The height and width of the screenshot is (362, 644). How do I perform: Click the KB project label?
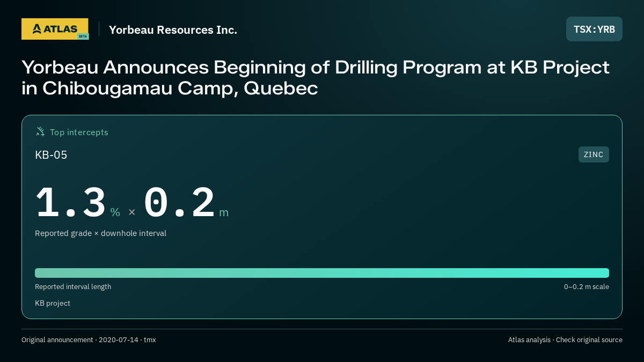click(53, 304)
